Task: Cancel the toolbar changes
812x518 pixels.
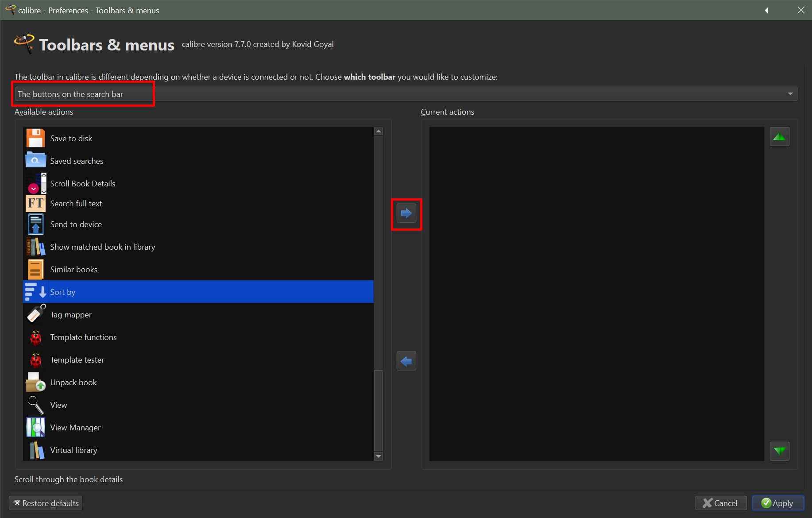Action: pos(721,503)
